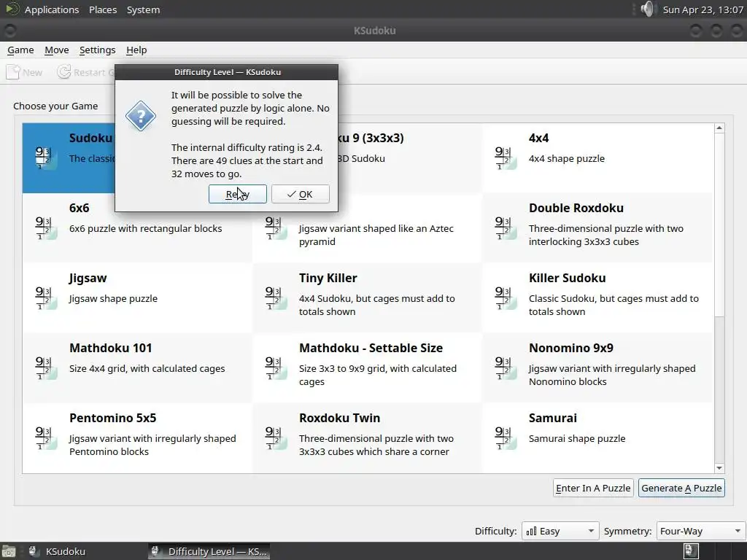This screenshot has width=747, height=560.
Task: Click 6x6 puzzle with rectangular blocks text
Action: [x=145, y=228]
